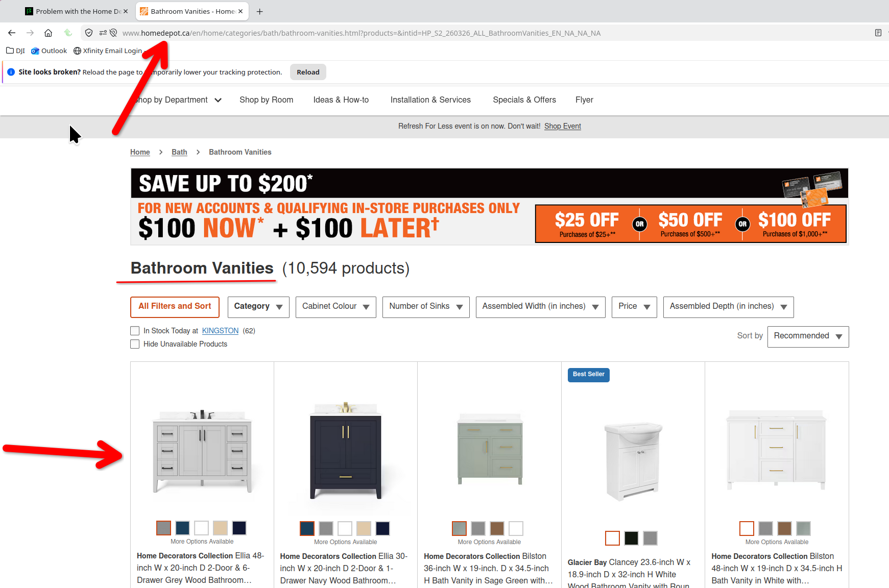Open the Specials & Offers menu
Viewport: 889px width, 588px height.
point(524,100)
